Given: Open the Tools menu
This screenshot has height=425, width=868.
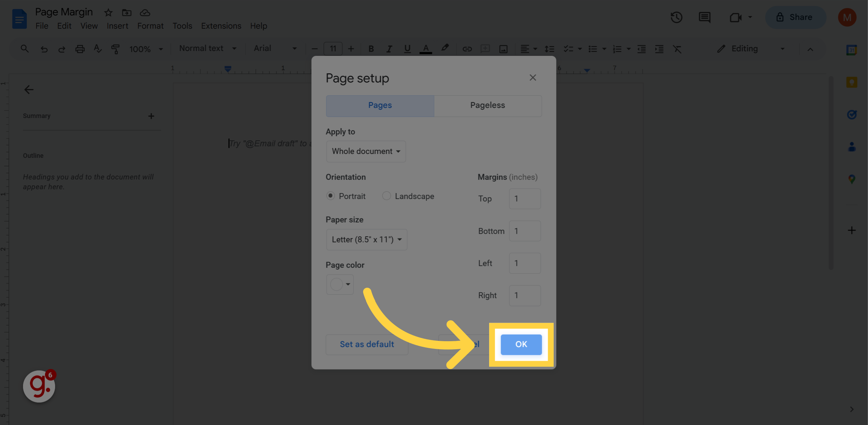Looking at the screenshot, I should [182, 26].
